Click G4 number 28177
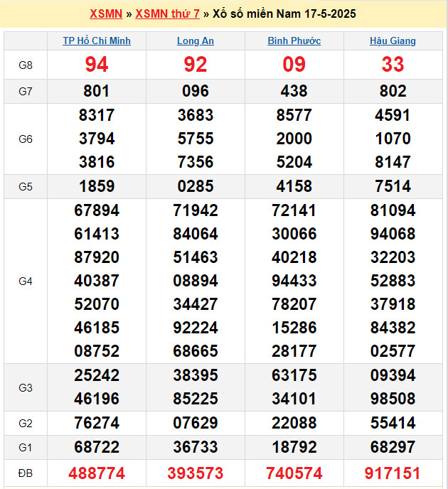Viewport: 448px width, 489px height. pos(294,351)
